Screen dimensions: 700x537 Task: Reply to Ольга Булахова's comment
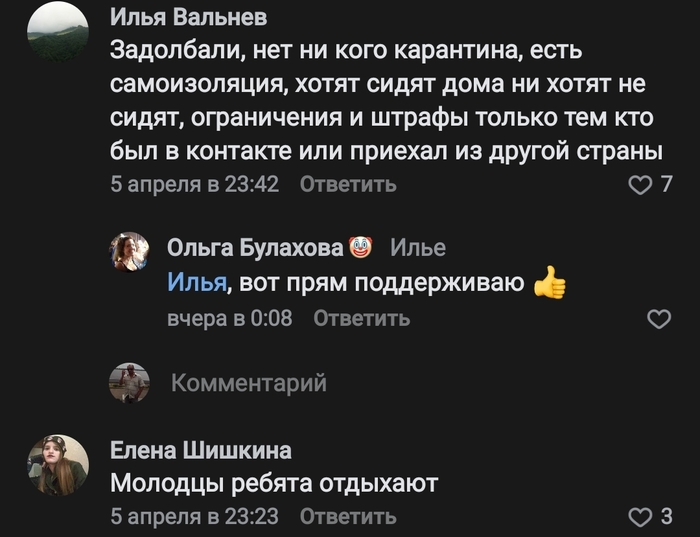click(361, 319)
